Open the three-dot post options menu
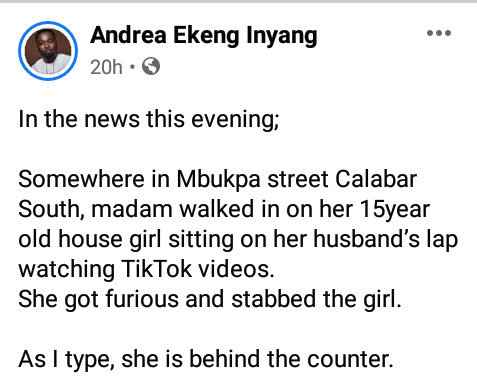This screenshot has width=477, height=389. point(439,33)
